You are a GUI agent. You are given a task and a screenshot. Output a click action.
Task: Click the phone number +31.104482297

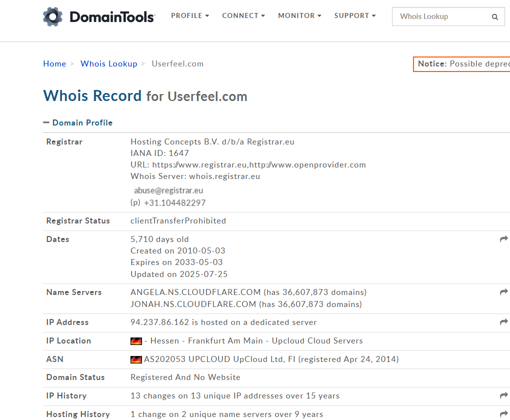174,203
